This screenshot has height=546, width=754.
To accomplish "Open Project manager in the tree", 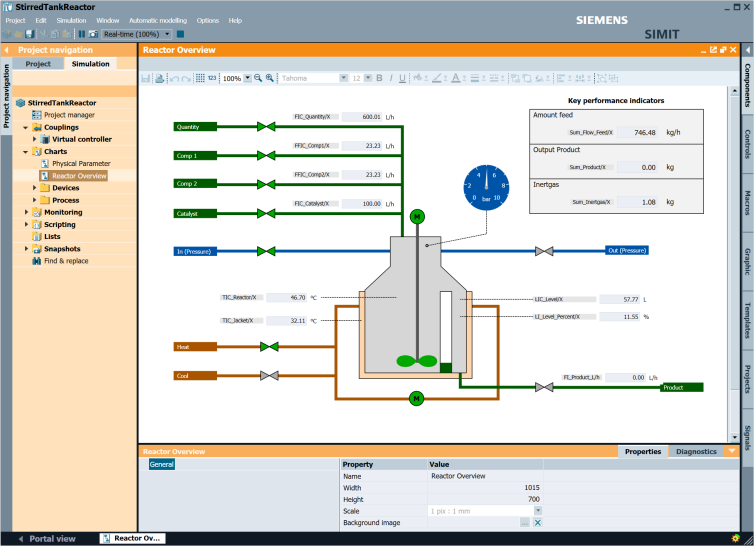I will [x=69, y=115].
